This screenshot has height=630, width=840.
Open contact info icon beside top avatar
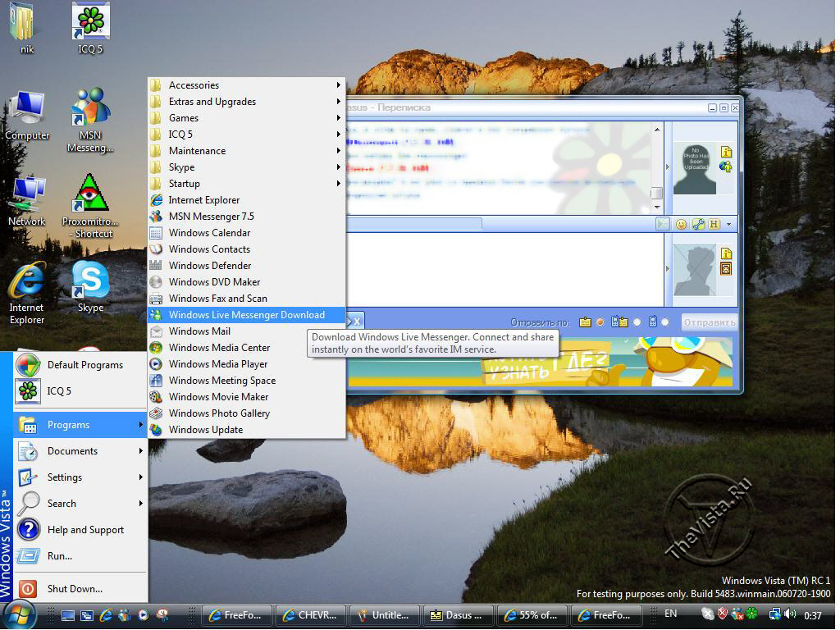[726, 153]
